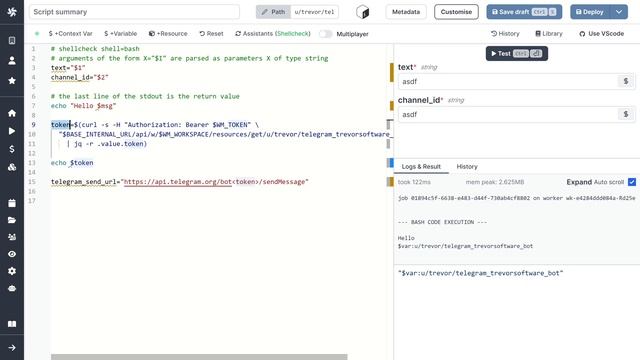Click the telegram_send_url line in the editor

tap(180, 182)
